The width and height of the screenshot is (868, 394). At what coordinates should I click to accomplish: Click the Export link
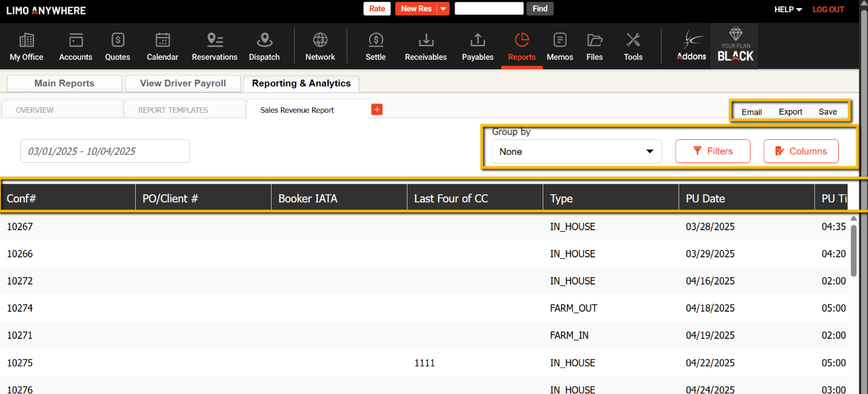coord(791,112)
